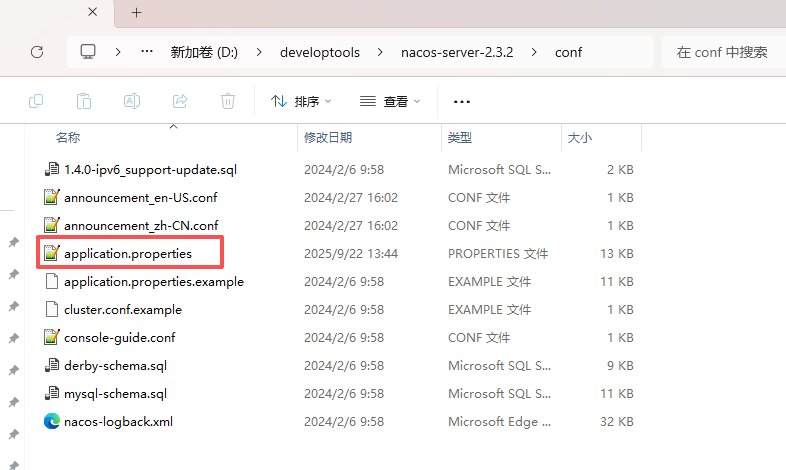Close the current Explorer tab
The image size is (786, 470).
93,12
